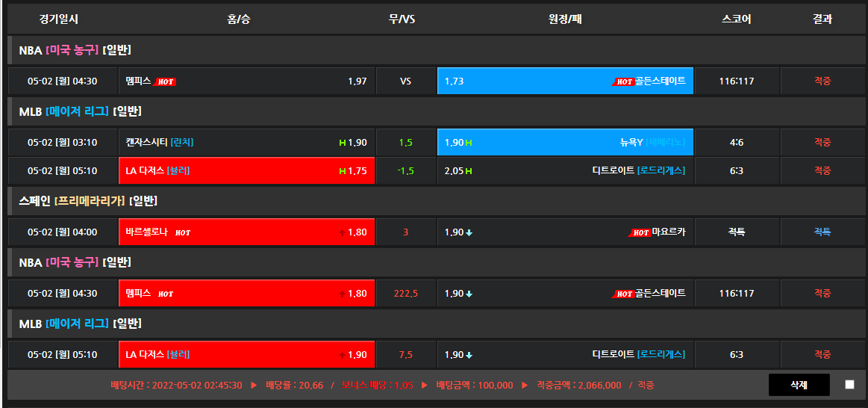
Task: Select the red LA 다저스 cell with odds 1.75
Action: [246, 171]
